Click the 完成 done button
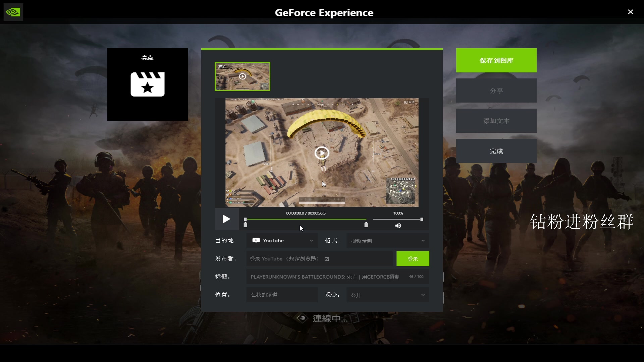644x362 pixels. 496,151
